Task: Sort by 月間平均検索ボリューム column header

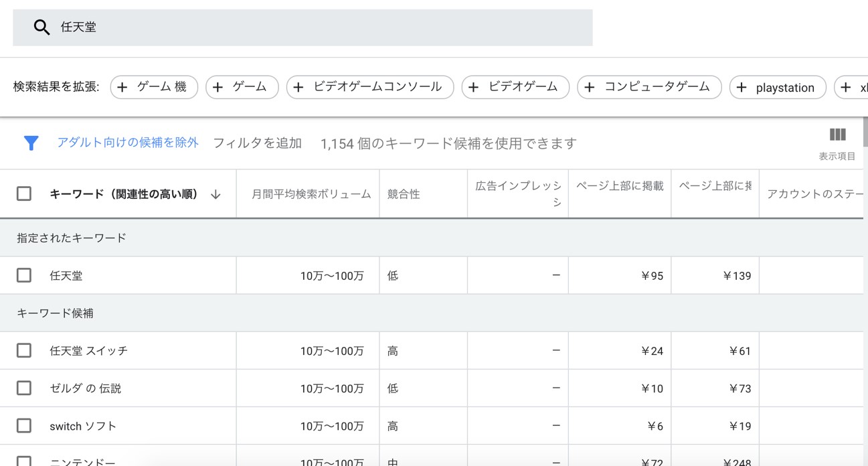Action: [x=311, y=194]
